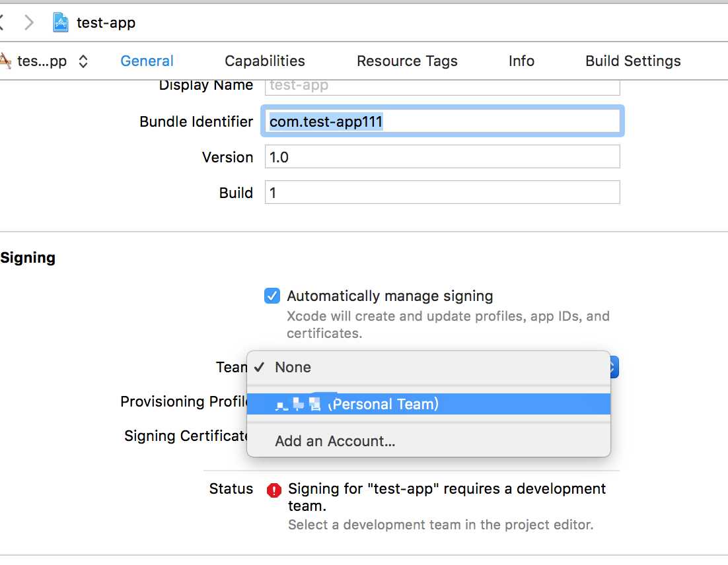
Task: Click the Bundle Identifier label
Action: coord(196,121)
